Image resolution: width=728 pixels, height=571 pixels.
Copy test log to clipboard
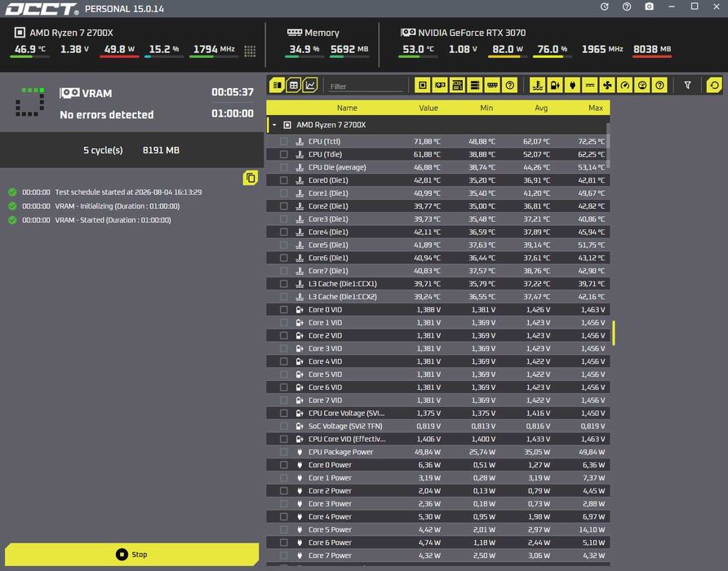tap(251, 178)
